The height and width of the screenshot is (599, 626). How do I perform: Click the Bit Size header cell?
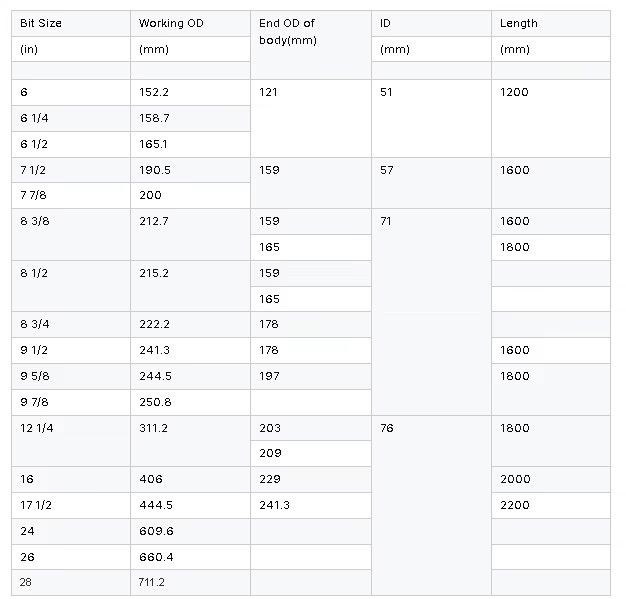coord(71,24)
